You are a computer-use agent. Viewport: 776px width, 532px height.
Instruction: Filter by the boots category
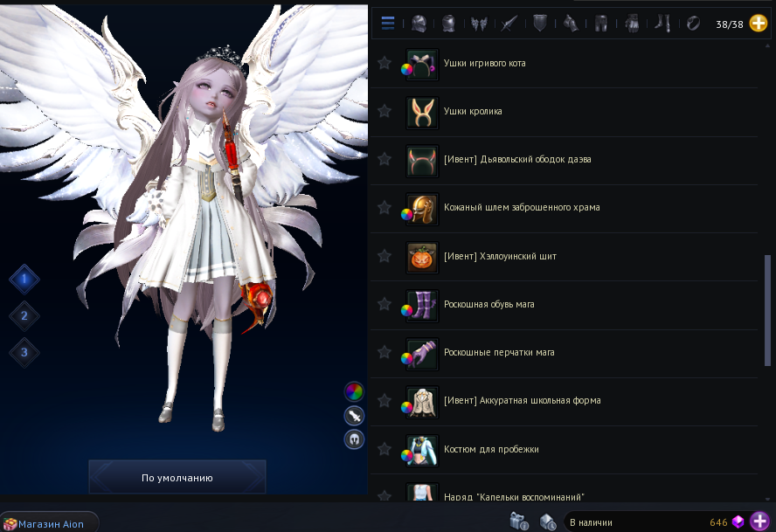click(x=662, y=24)
